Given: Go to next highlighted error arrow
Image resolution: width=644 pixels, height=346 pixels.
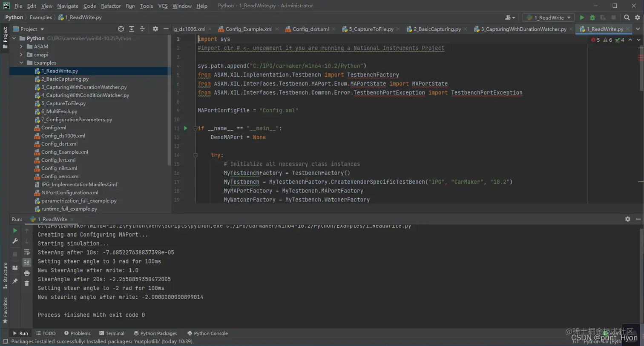Looking at the screenshot, I should (x=638, y=40).
